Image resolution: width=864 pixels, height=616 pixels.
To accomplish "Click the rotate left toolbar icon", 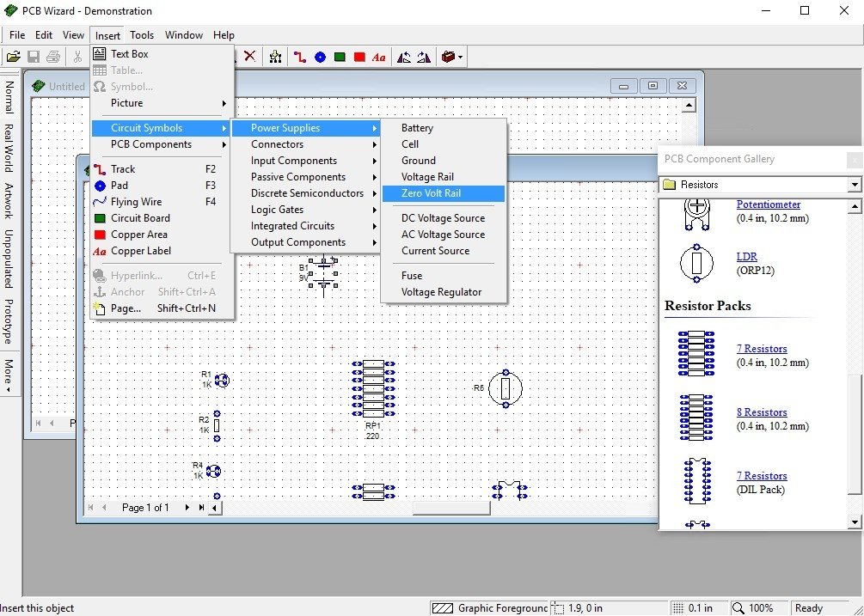I will 404,57.
